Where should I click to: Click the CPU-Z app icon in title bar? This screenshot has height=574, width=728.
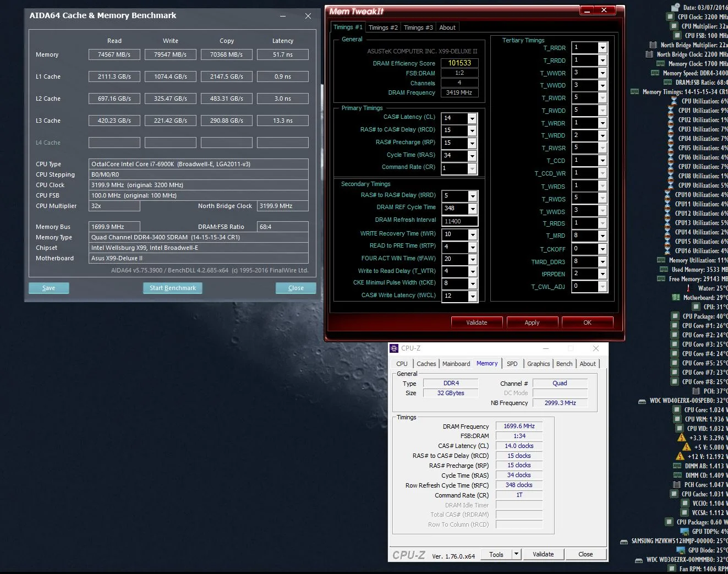[x=394, y=348]
